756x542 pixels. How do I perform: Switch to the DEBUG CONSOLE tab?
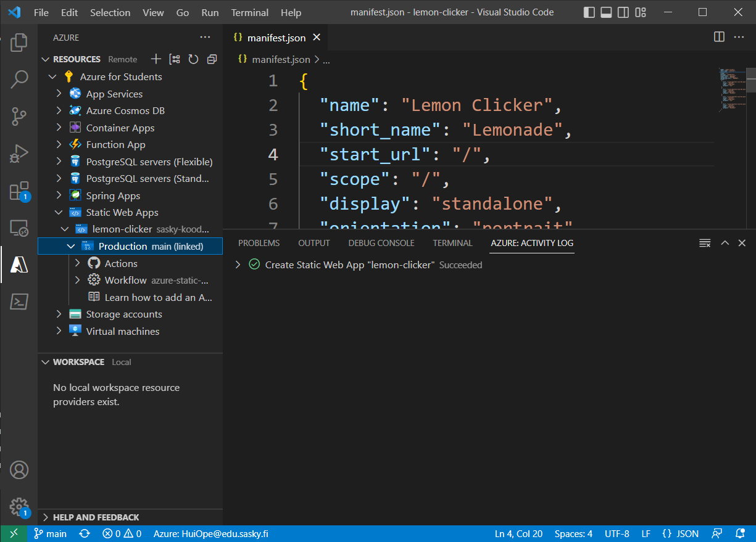point(381,243)
